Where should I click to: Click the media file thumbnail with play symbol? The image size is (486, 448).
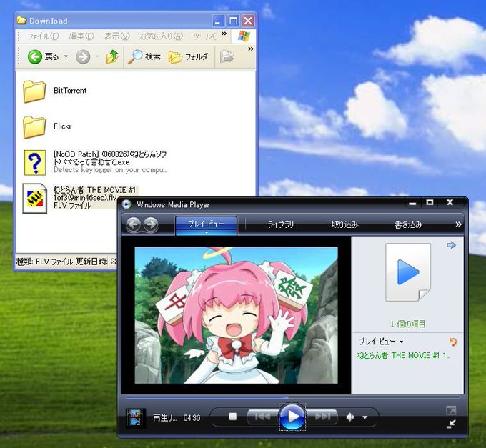click(x=408, y=272)
